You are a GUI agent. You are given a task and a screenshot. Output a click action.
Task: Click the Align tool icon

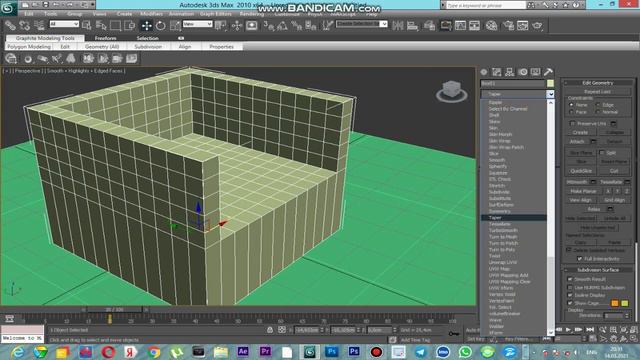tap(412, 26)
